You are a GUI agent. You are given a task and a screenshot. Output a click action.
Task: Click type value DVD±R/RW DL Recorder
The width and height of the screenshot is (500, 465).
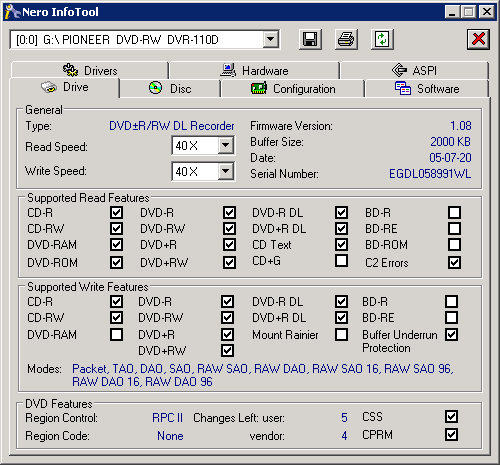click(172, 126)
